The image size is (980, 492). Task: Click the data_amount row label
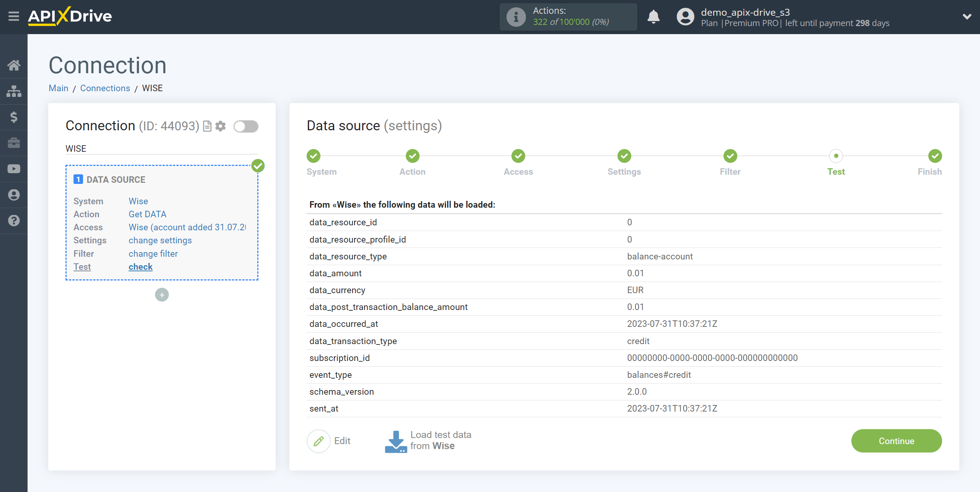pyautogui.click(x=335, y=273)
